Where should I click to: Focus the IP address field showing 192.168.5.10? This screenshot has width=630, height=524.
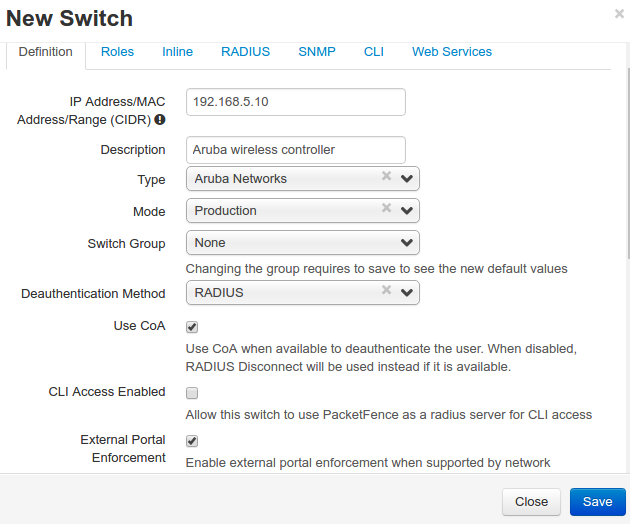pos(296,102)
